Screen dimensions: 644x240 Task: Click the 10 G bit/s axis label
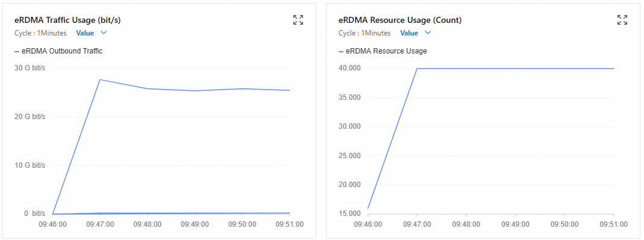(30, 165)
